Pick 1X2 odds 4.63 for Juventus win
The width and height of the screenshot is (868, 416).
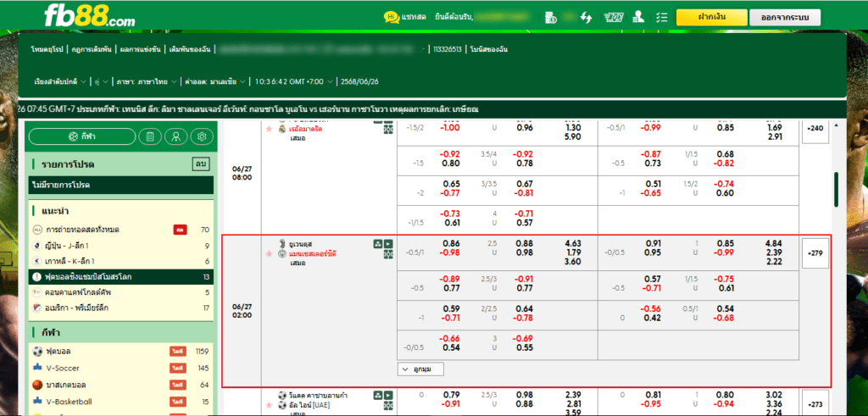572,243
